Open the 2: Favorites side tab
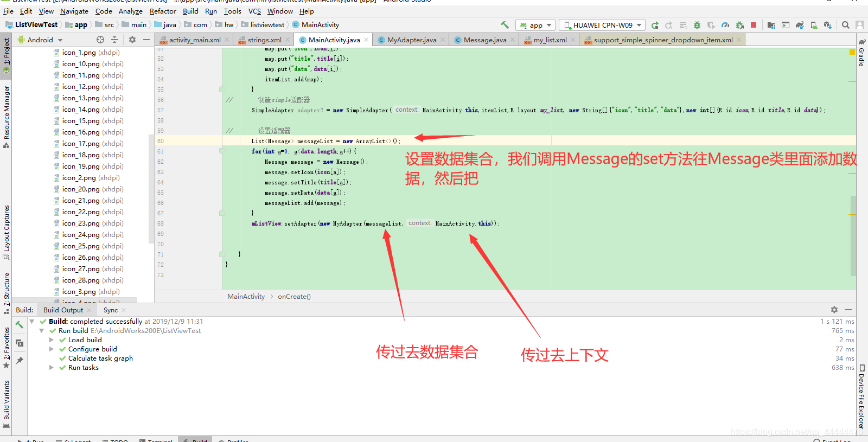 click(7, 347)
